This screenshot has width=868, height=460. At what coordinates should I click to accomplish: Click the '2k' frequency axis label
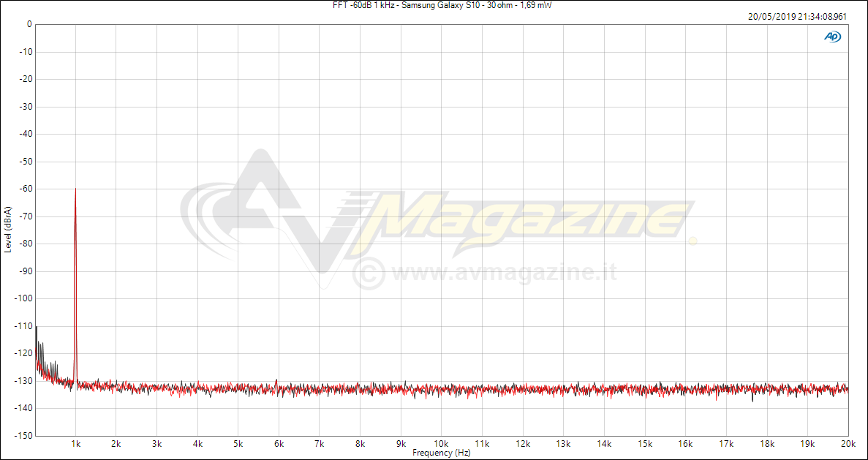click(x=116, y=444)
